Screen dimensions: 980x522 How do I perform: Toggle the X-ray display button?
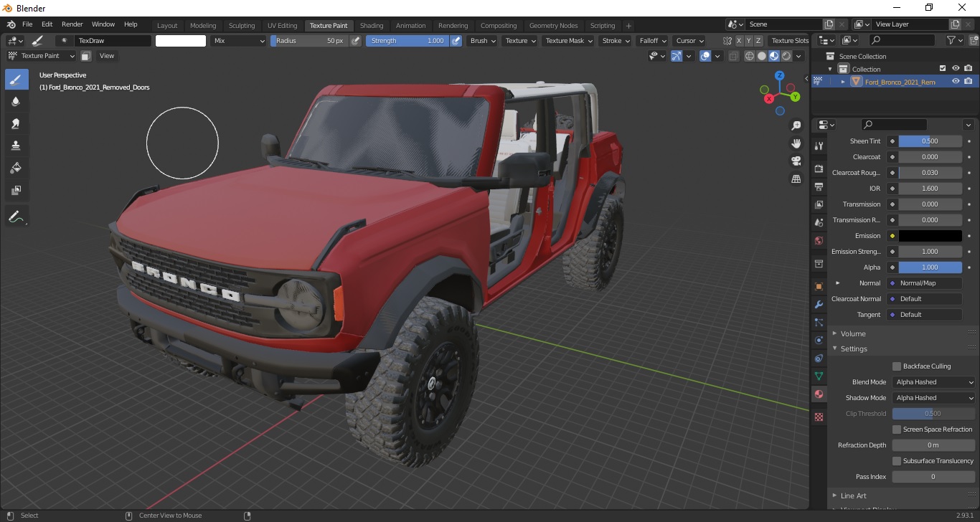[x=733, y=56]
